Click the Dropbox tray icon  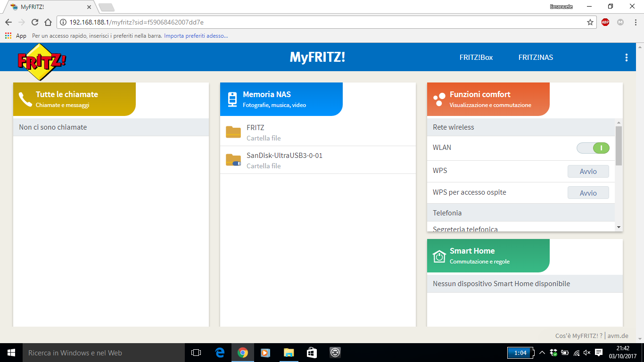point(553,353)
